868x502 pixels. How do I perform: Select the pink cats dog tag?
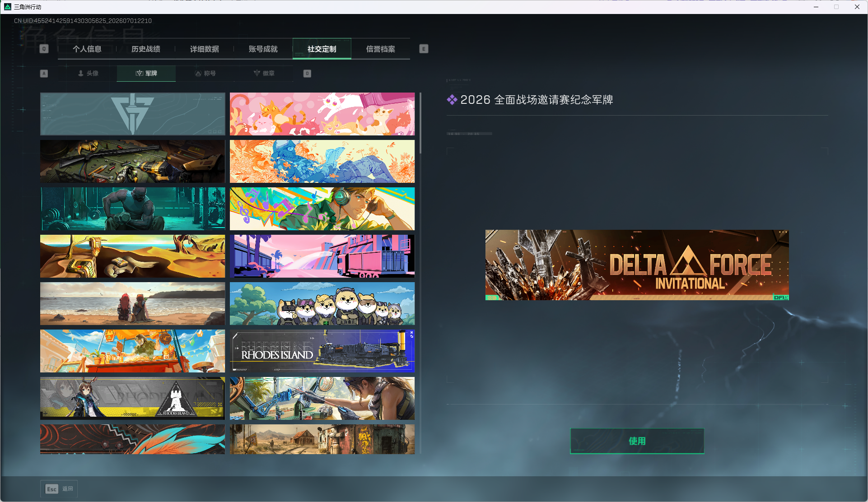pos(322,114)
